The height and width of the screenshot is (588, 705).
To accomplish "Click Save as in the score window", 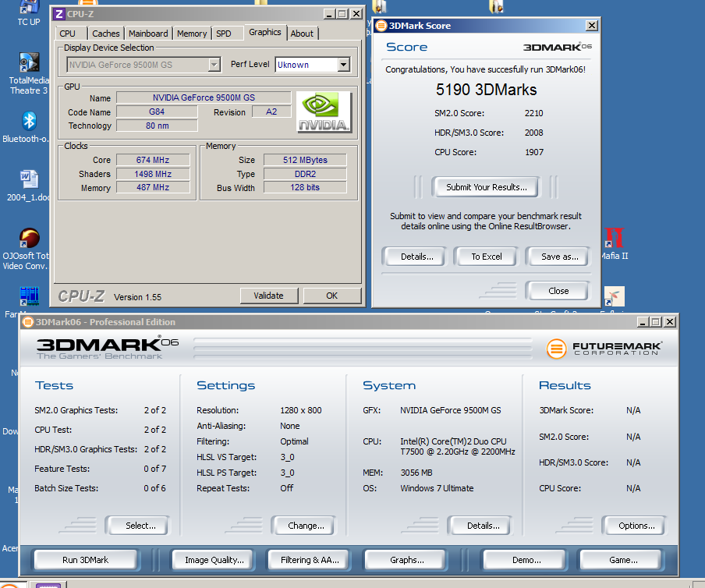I will [559, 257].
